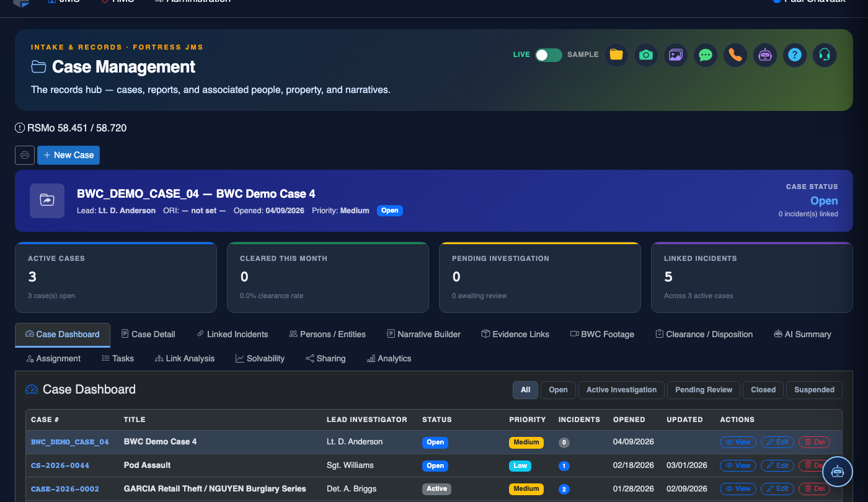868x502 pixels.
Task: Open Clearance / Disposition tab
Action: [704, 334]
